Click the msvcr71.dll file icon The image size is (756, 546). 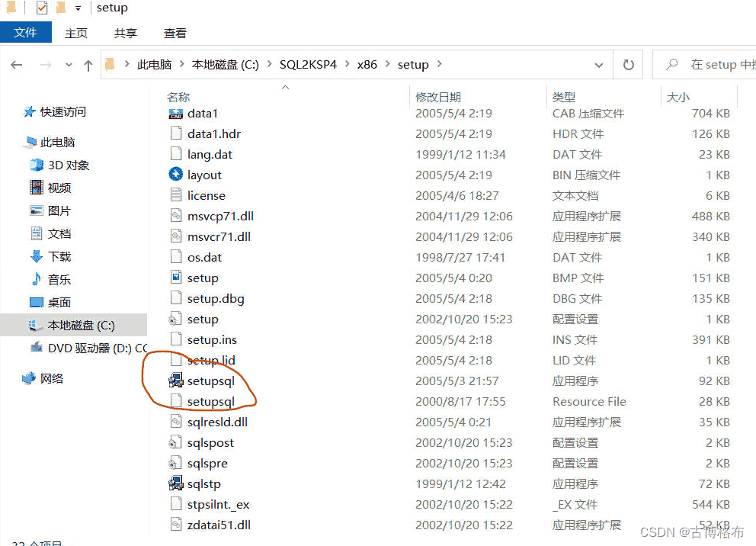tap(176, 236)
